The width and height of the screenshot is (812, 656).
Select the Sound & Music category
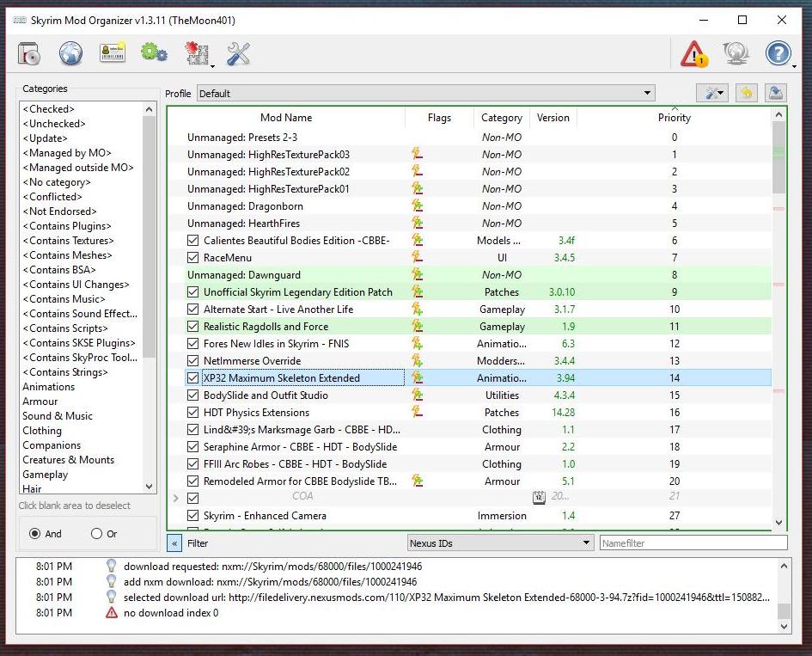tap(57, 415)
